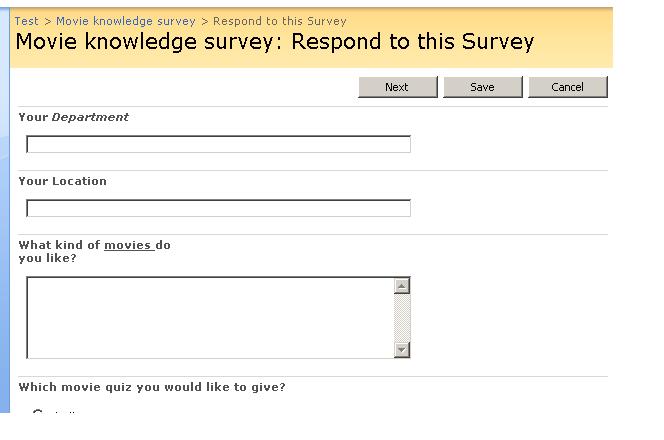
Task: Focus the Your Location text field
Action: point(219,208)
